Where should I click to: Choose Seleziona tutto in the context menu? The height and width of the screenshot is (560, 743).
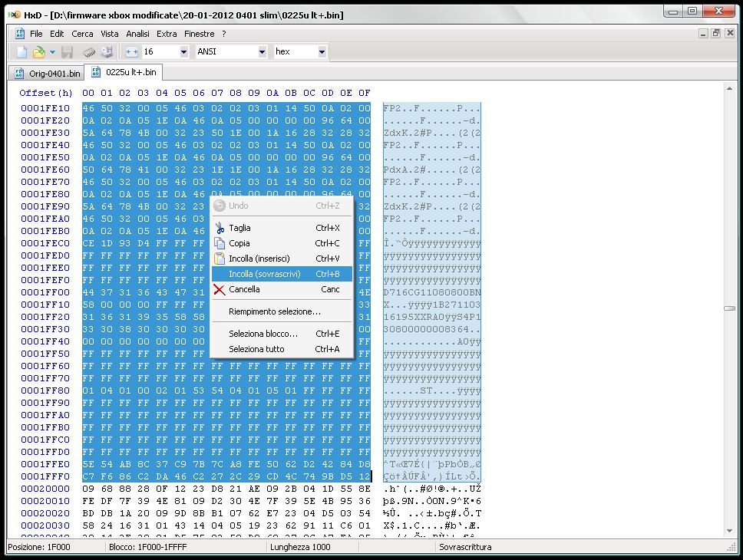pyautogui.click(x=282, y=349)
